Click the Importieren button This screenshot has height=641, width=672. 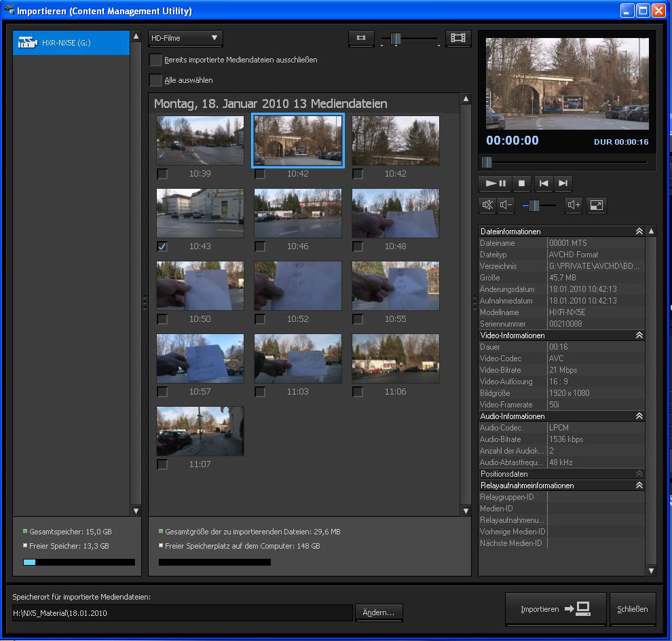tap(555, 609)
